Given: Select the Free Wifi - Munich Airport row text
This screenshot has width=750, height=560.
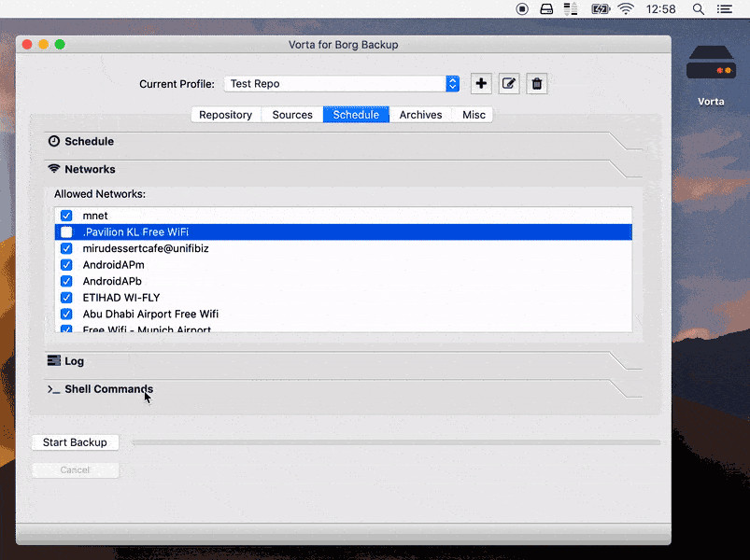Looking at the screenshot, I should point(147,329).
